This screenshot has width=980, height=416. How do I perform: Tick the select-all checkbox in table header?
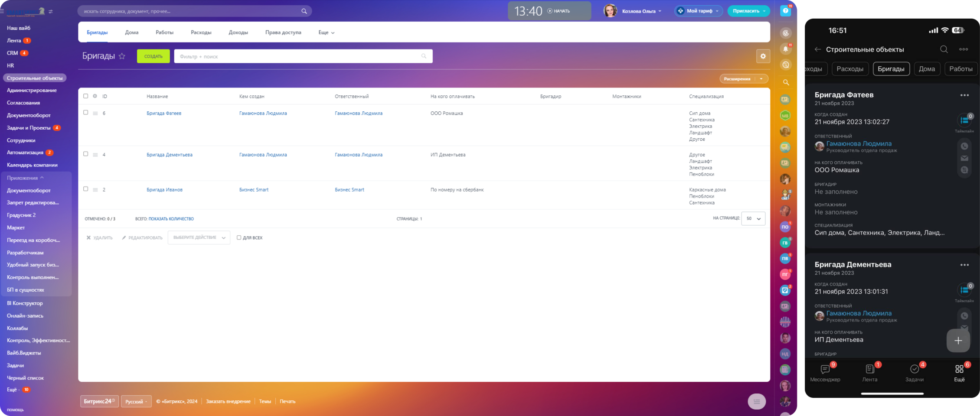(x=85, y=96)
